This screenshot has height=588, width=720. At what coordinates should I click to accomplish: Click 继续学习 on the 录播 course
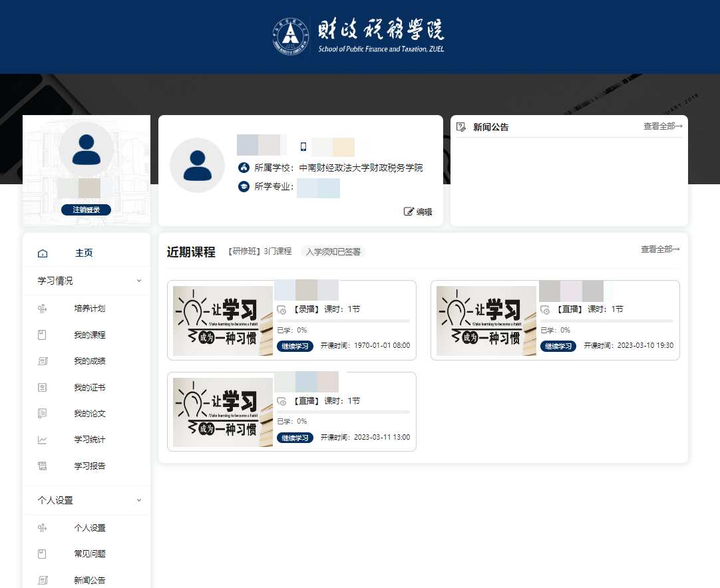click(x=295, y=346)
